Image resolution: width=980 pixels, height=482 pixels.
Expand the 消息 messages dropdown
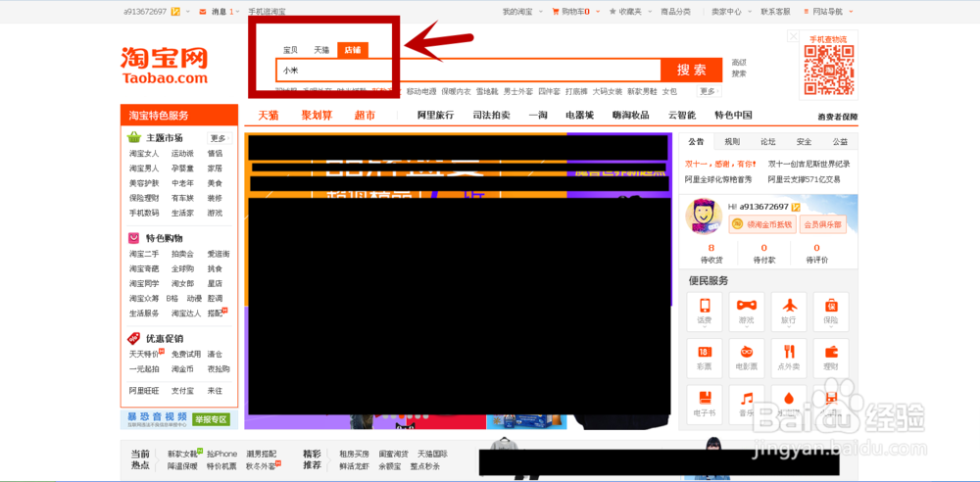pyautogui.click(x=239, y=11)
